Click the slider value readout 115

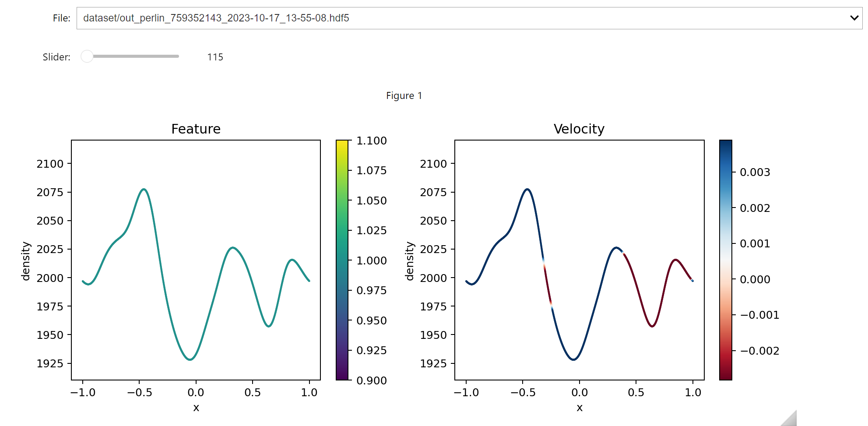tap(215, 57)
